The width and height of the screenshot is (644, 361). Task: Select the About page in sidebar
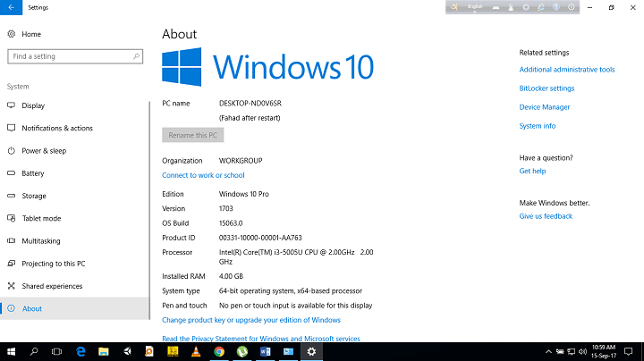[x=74, y=308]
